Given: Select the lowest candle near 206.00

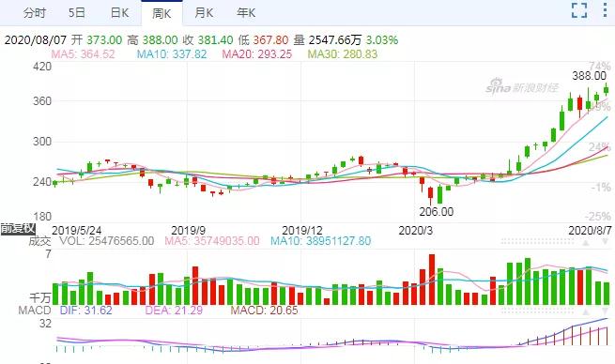Looking at the screenshot, I should (x=430, y=195).
